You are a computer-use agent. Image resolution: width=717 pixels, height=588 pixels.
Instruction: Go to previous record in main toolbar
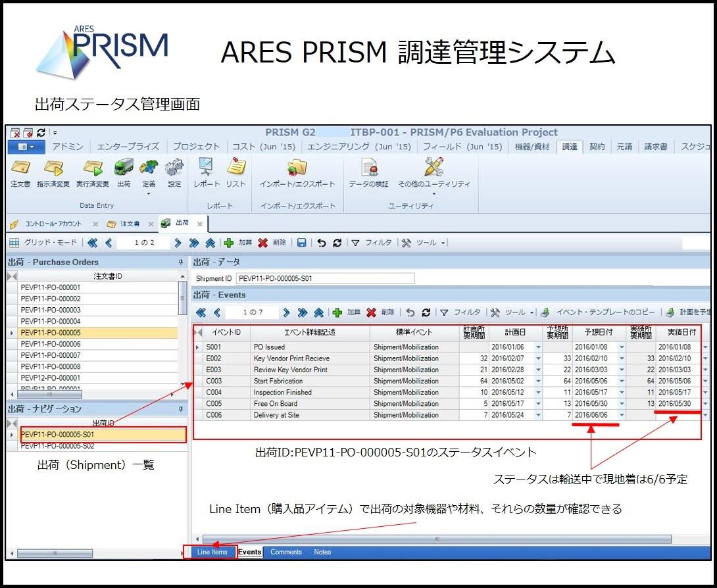[109, 243]
